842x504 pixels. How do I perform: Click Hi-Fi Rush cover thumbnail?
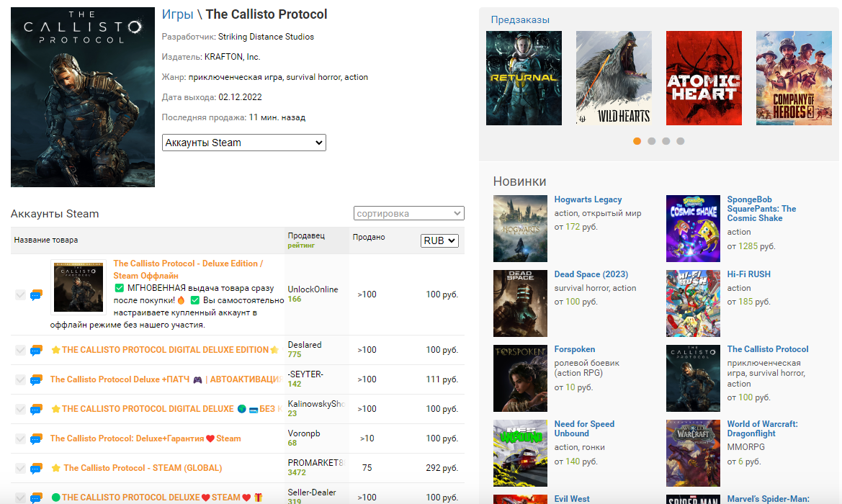693,303
